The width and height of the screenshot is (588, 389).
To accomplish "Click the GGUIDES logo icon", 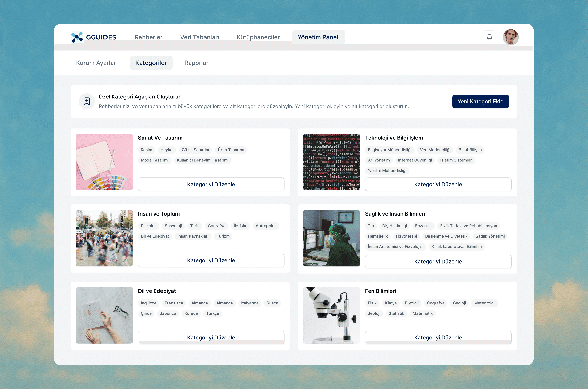I will click(77, 37).
